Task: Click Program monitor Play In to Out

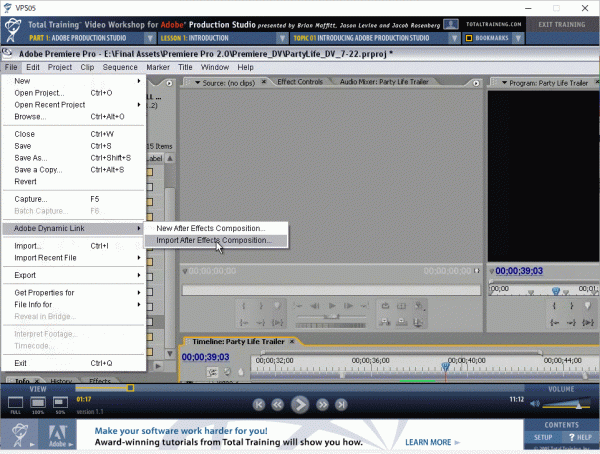Action: (588, 323)
